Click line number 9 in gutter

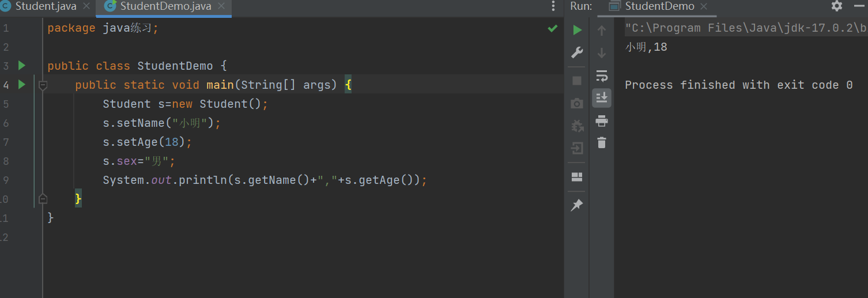tap(6, 180)
